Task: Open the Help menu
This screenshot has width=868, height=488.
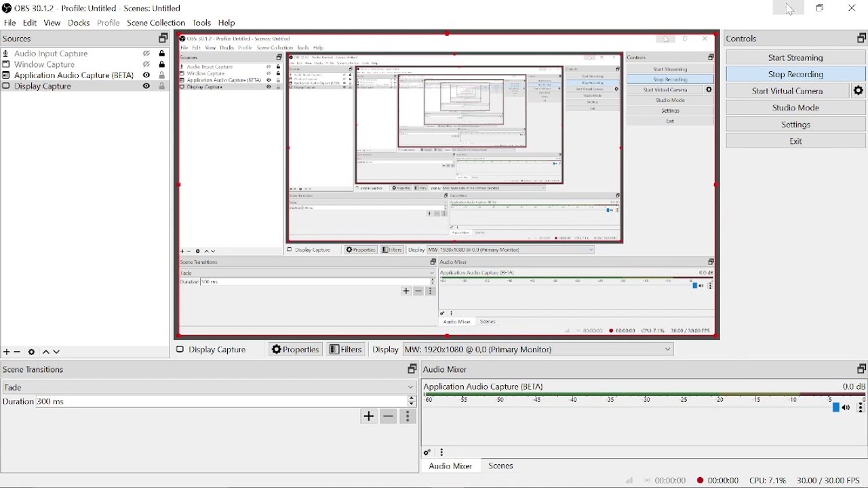Action: pyautogui.click(x=226, y=23)
